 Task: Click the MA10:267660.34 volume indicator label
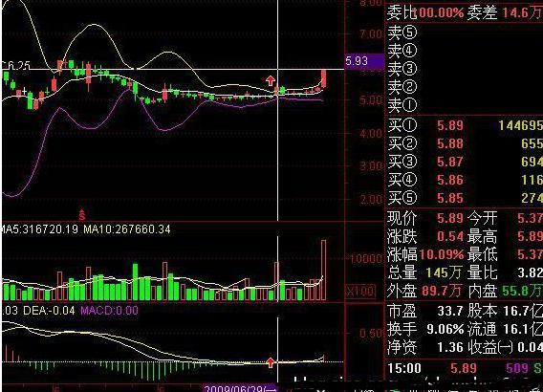127,229
